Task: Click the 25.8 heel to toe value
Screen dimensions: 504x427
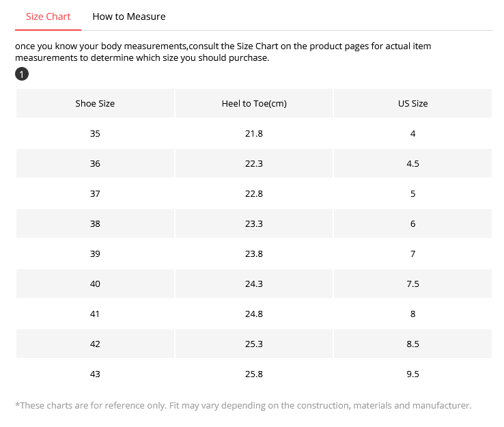Action: [x=254, y=374]
